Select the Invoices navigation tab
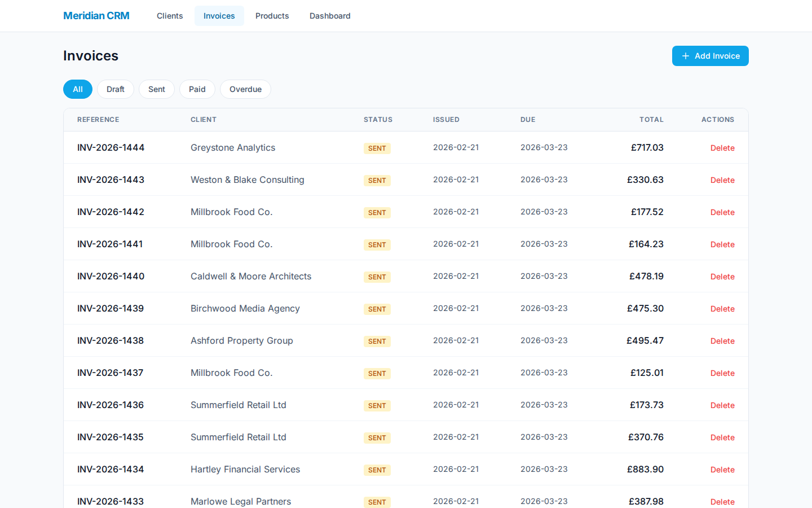Viewport: 812px width, 508px height. tap(219, 16)
